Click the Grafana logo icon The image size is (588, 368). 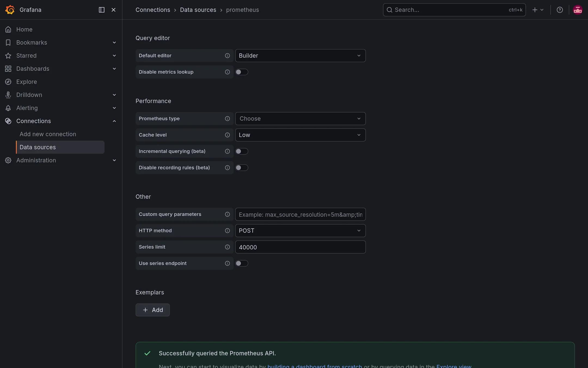(10, 10)
